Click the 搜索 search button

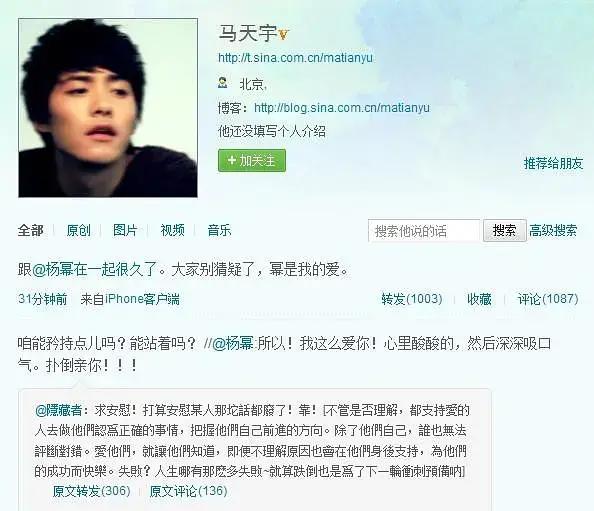pos(505,230)
